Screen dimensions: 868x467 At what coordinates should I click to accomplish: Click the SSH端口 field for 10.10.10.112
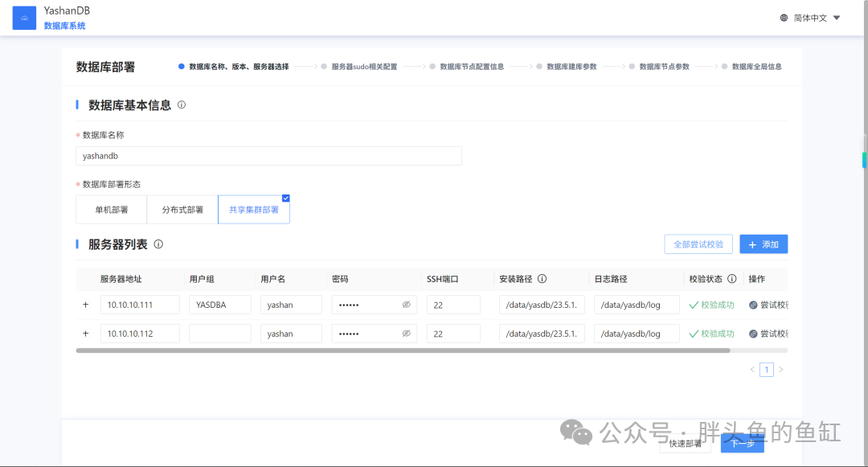(453, 334)
